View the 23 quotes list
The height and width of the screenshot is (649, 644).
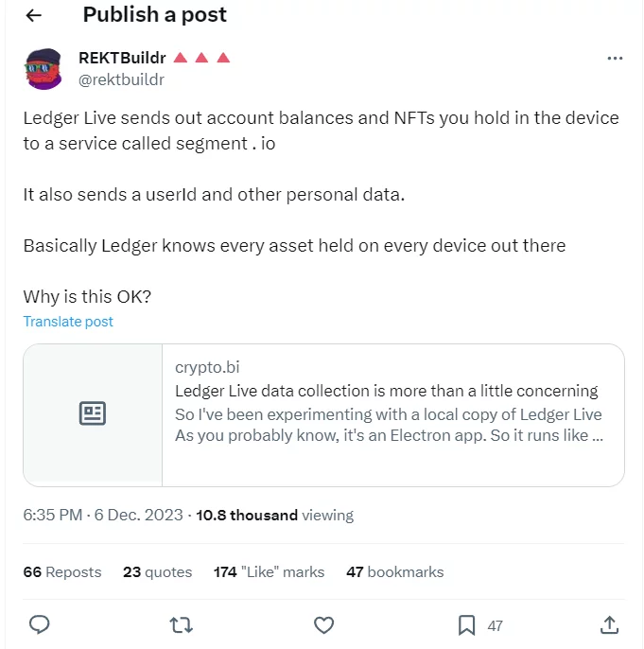click(157, 572)
